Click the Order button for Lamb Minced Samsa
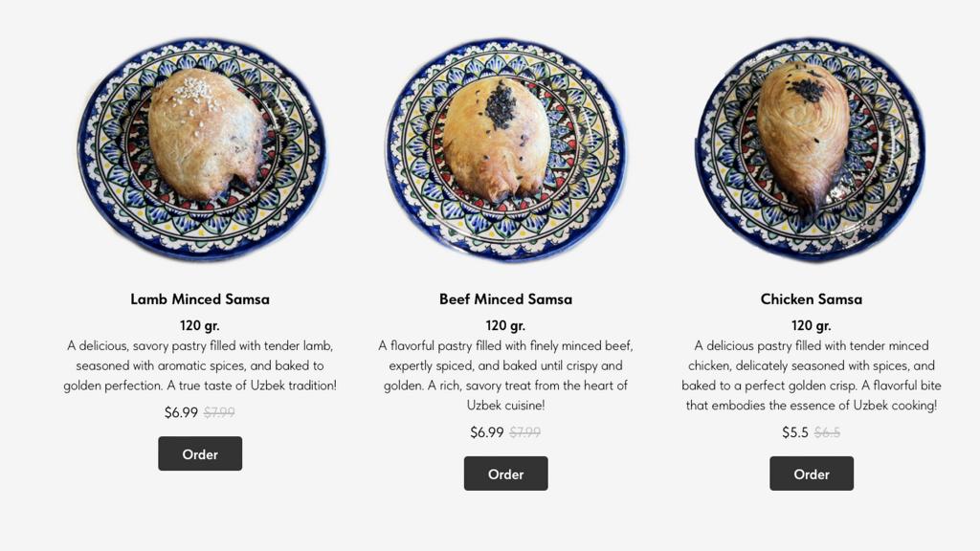The height and width of the screenshot is (551, 980). click(x=199, y=453)
